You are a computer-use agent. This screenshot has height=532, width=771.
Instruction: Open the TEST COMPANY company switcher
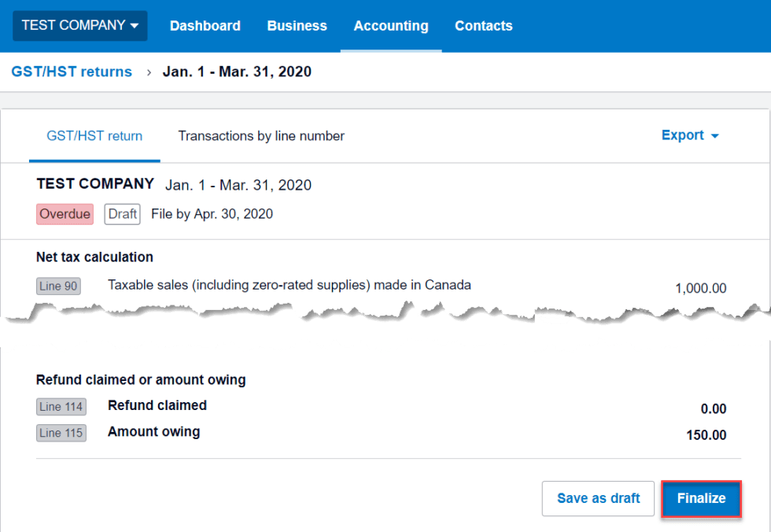tap(79, 25)
